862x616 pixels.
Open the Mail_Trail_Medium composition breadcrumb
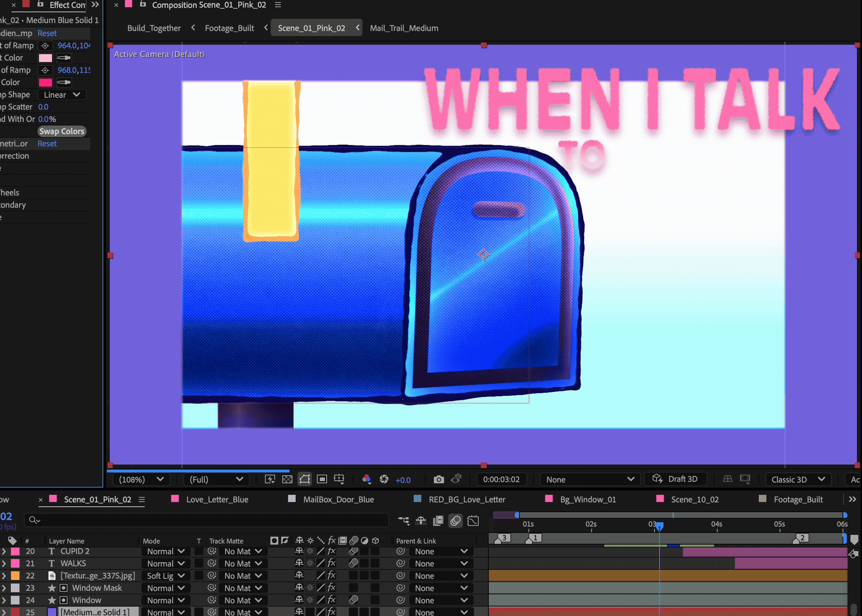click(x=404, y=28)
